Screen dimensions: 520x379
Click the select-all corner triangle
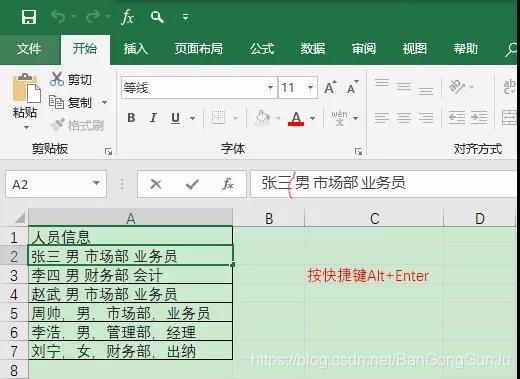(20, 218)
